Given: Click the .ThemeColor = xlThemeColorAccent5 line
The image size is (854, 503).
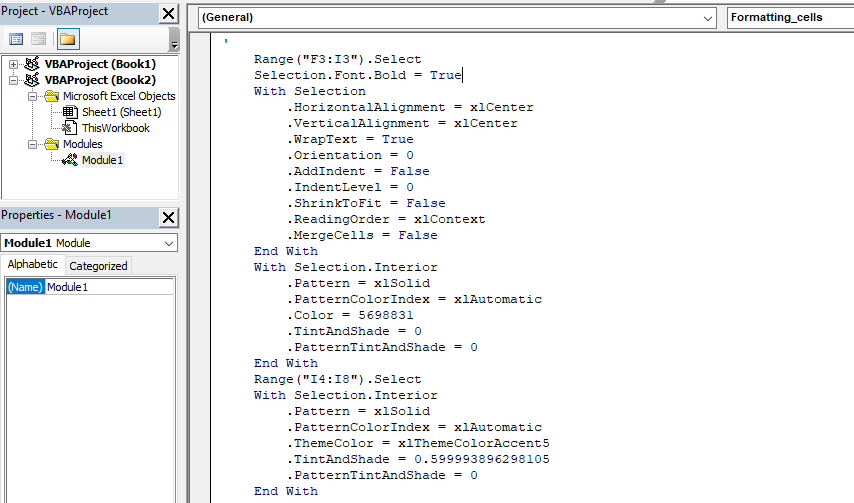Looking at the screenshot, I should pos(418,443).
